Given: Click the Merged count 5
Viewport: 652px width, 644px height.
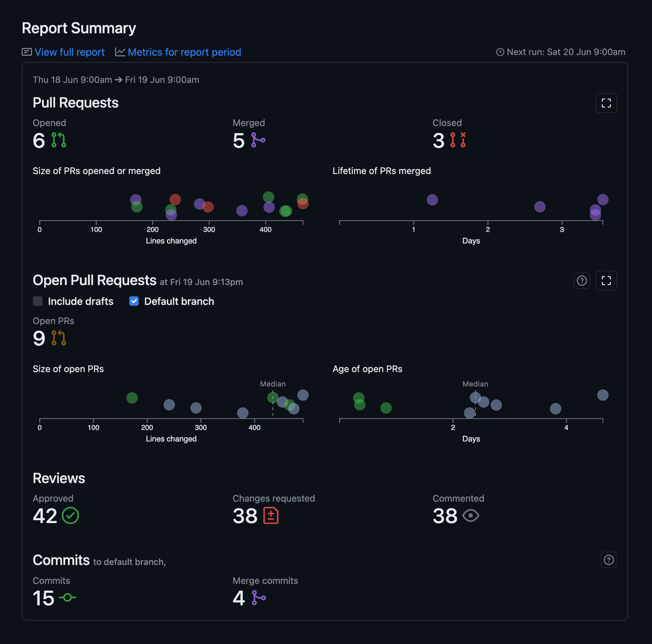Looking at the screenshot, I should 238,141.
